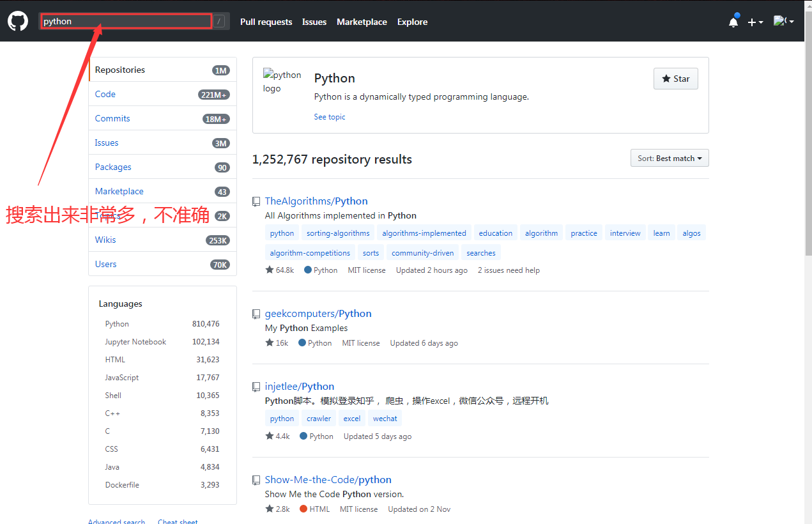
Task: Click the slash shortcut key icon
Action: click(x=220, y=21)
